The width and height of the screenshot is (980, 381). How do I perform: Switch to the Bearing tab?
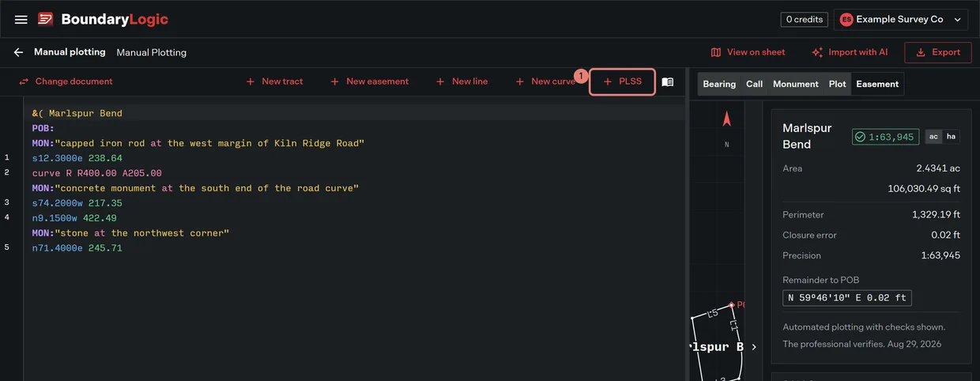[719, 84]
